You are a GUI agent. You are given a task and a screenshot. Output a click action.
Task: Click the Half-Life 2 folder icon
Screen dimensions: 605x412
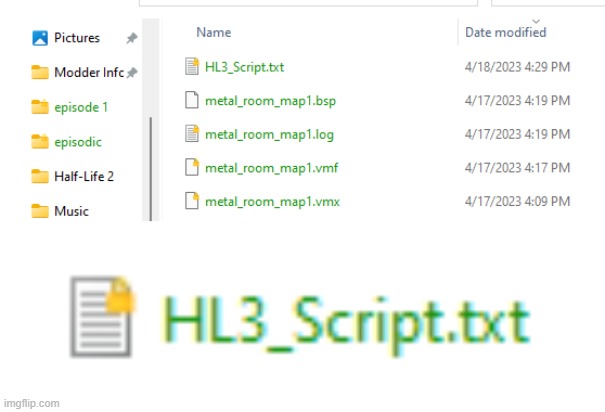point(40,176)
